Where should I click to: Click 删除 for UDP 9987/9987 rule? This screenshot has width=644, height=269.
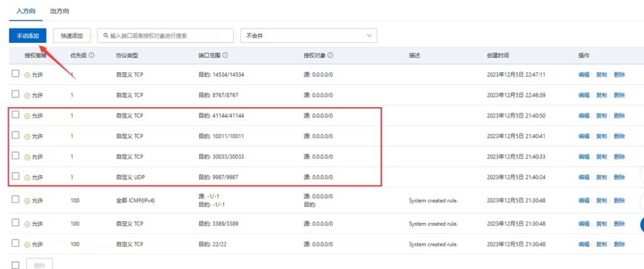click(x=619, y=177)
